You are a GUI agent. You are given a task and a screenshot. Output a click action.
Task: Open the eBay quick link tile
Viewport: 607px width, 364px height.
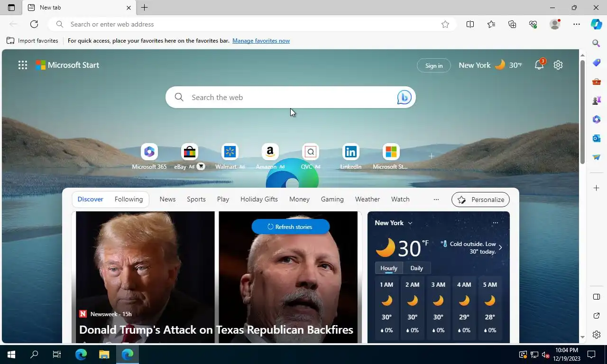(x=189, y=157)
